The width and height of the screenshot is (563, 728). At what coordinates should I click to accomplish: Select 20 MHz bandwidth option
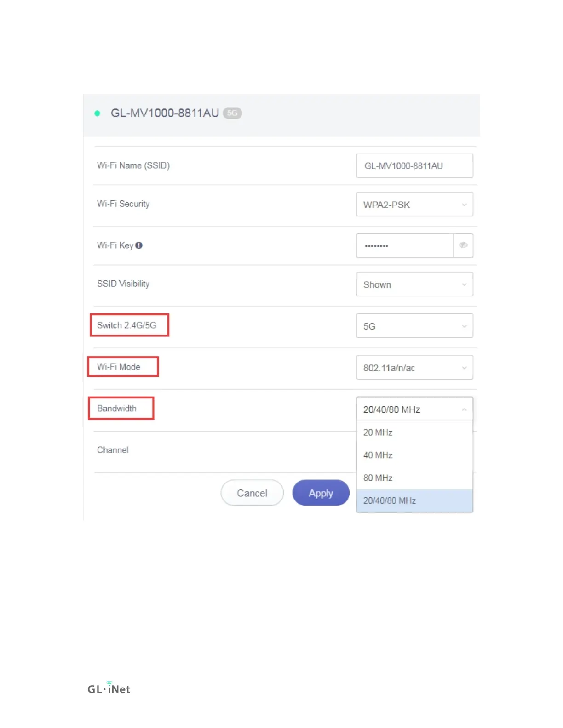[414, 432]
